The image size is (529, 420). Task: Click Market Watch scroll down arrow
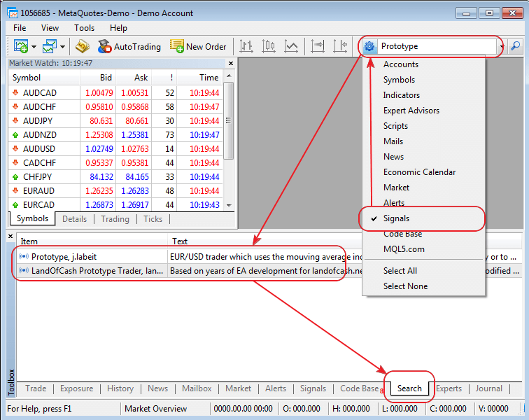229,205
